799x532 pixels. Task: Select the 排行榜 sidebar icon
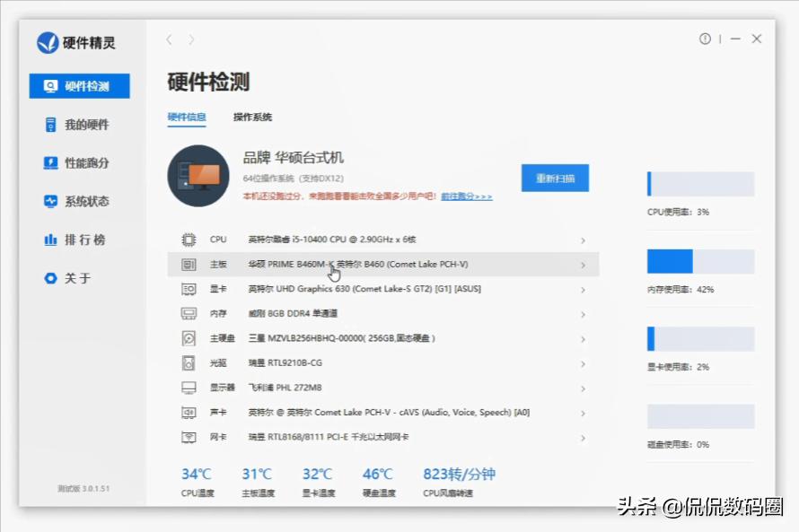click(x=51, y=240)
